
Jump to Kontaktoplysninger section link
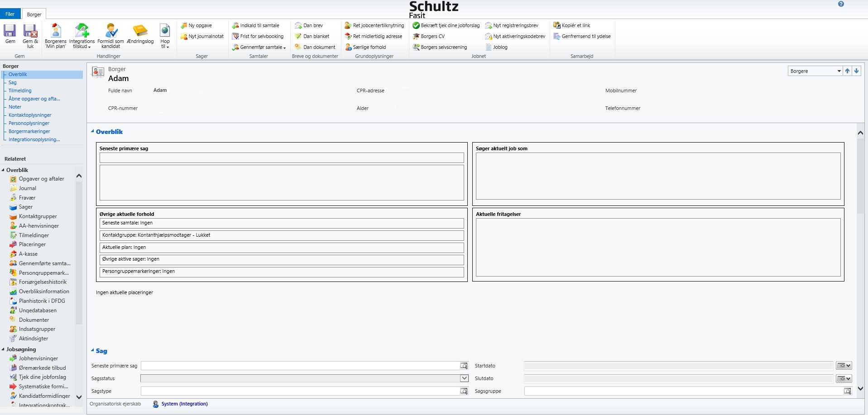click(x=30, y=115)
